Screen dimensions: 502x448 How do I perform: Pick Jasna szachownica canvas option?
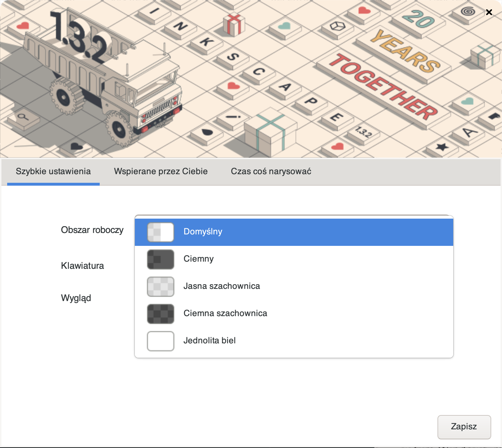pos(222,286)
